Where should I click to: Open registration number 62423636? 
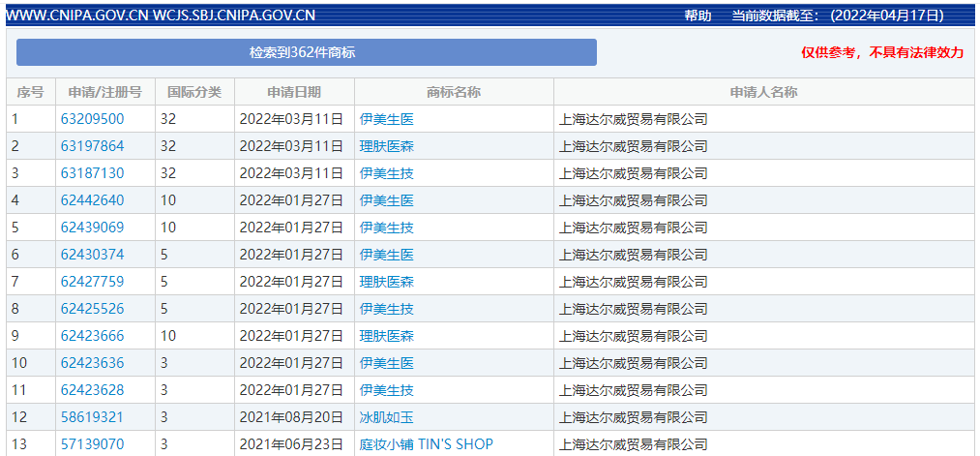tap(93, 363)
